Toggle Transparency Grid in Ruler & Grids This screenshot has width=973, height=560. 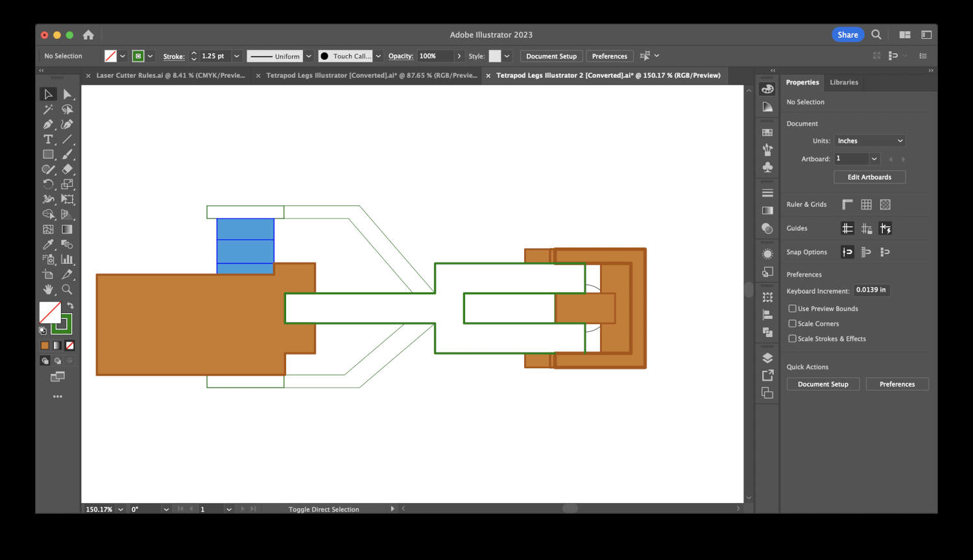pos(885,204)
